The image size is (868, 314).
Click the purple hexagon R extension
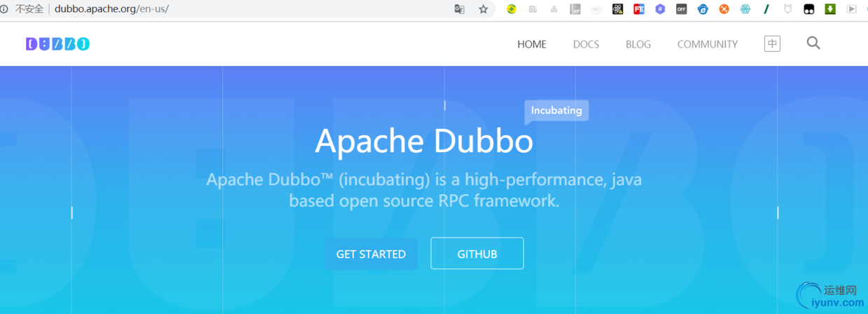point(660,9)
